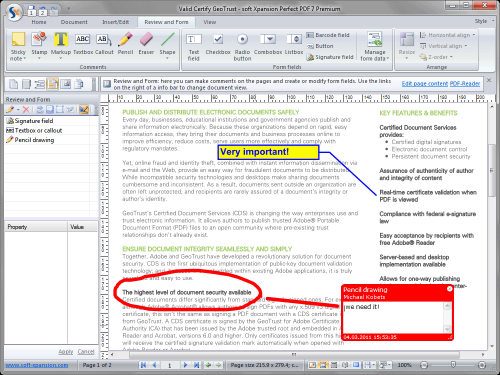Viewport: 500px width, 375px height.
Task: Click the tree outline icon in navigation pane toolbar
Action: click(x=40, y=84)
